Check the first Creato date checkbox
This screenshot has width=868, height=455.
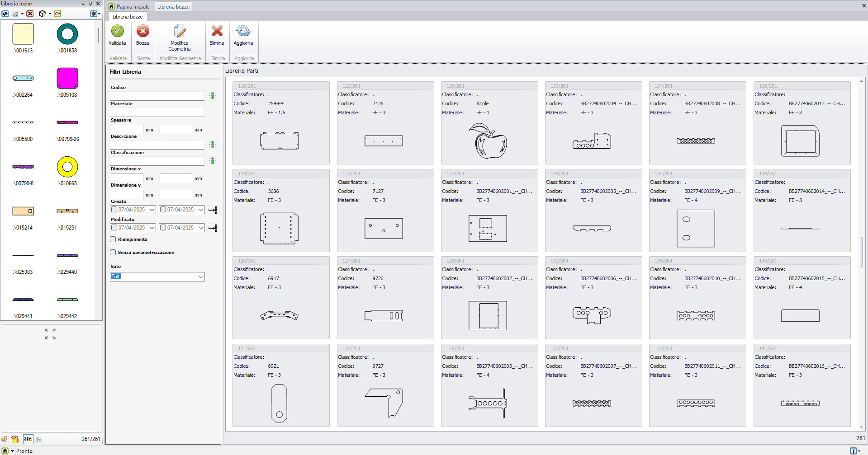[114, 210]
